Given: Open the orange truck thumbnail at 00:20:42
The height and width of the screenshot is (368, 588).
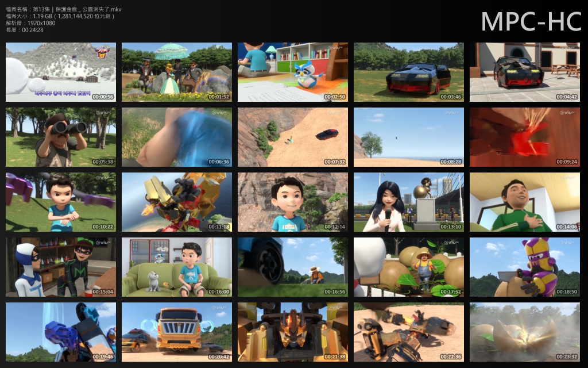Looking at the screenshot, I should pyautogui.click(x=177, y=332).
